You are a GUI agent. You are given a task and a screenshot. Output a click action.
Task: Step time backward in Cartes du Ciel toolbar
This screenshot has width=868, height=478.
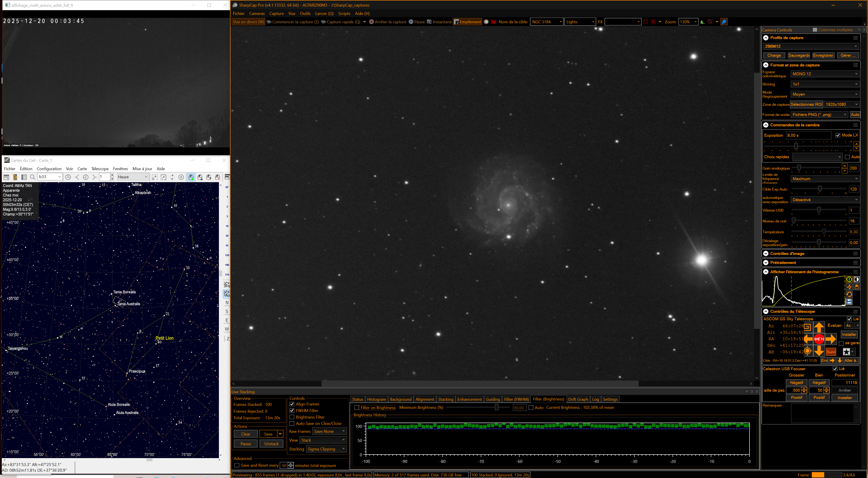point(77,177)
